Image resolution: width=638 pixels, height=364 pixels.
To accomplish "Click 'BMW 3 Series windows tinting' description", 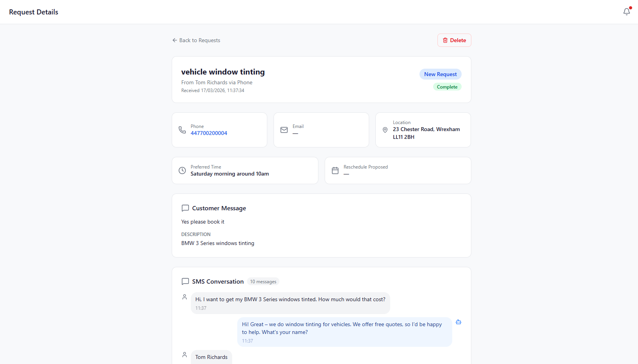I will point(218,243).
